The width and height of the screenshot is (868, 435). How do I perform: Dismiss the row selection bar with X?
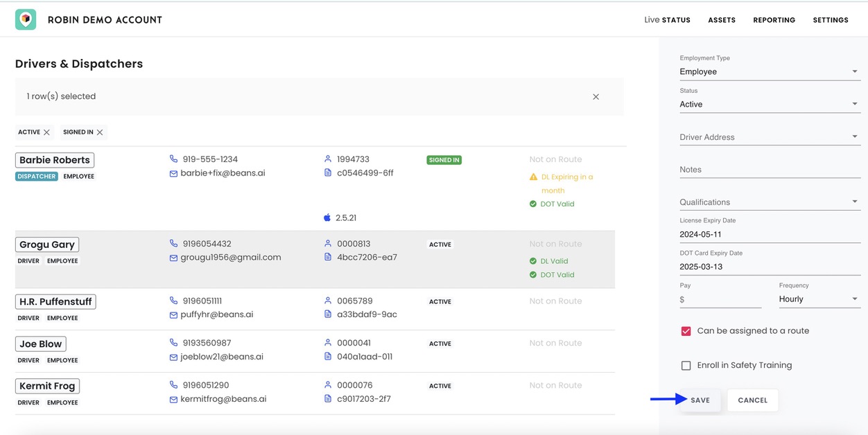pyautogui.click(x=596, y=97)
